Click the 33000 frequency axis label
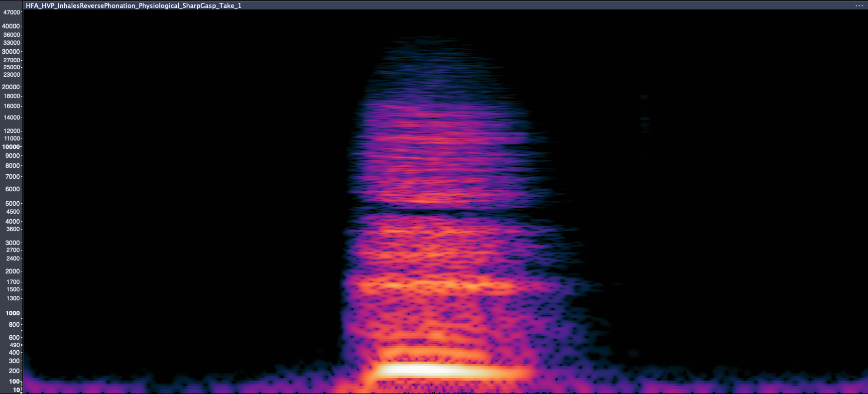Image resolution: width=868 pixels, height=394 pixels. (11, 43)
